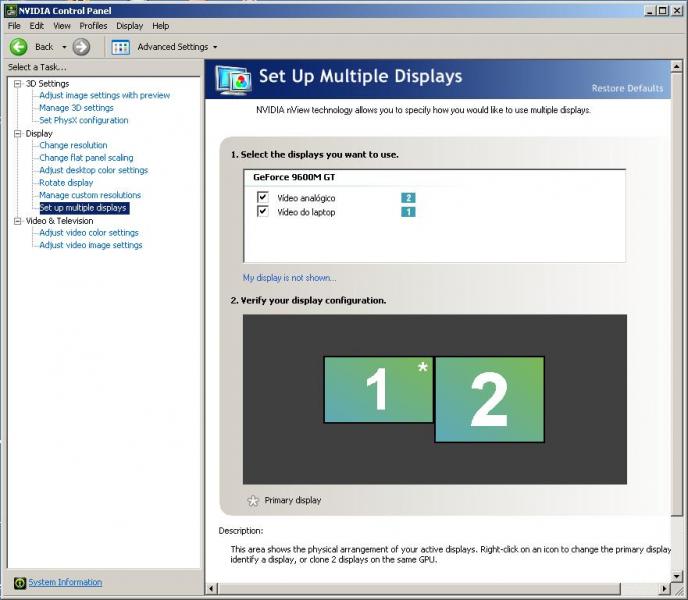Open the Edit menu

(36, 26)
